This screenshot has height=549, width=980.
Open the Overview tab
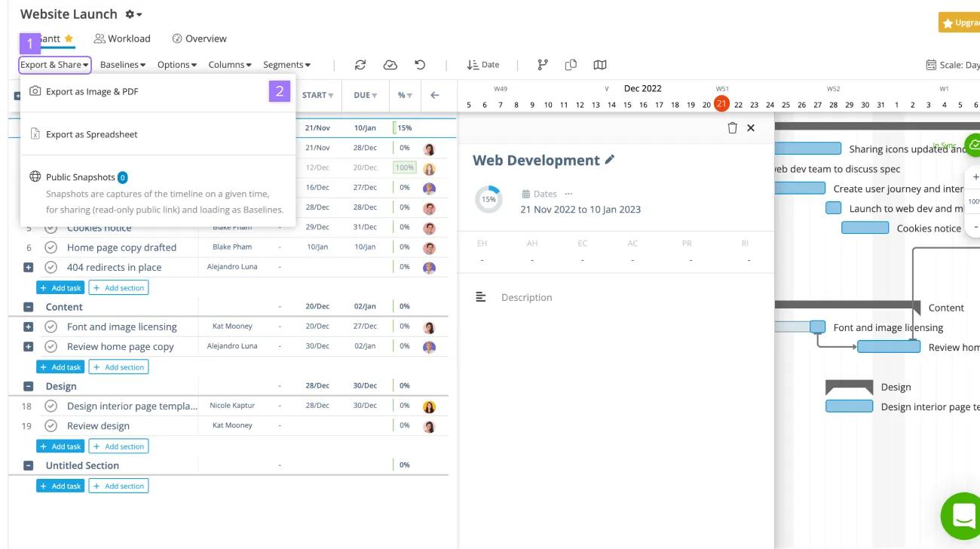pyautogui.click(x=199, y=38)
